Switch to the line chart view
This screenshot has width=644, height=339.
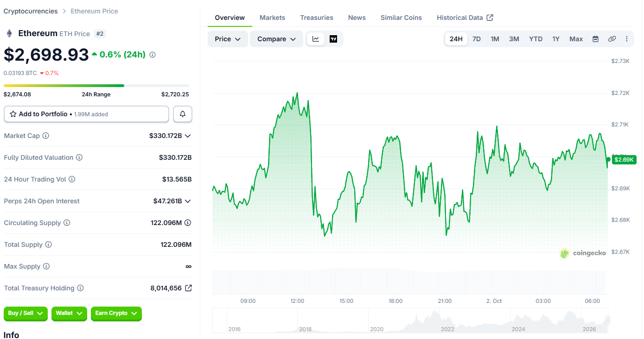click(316, 39)
